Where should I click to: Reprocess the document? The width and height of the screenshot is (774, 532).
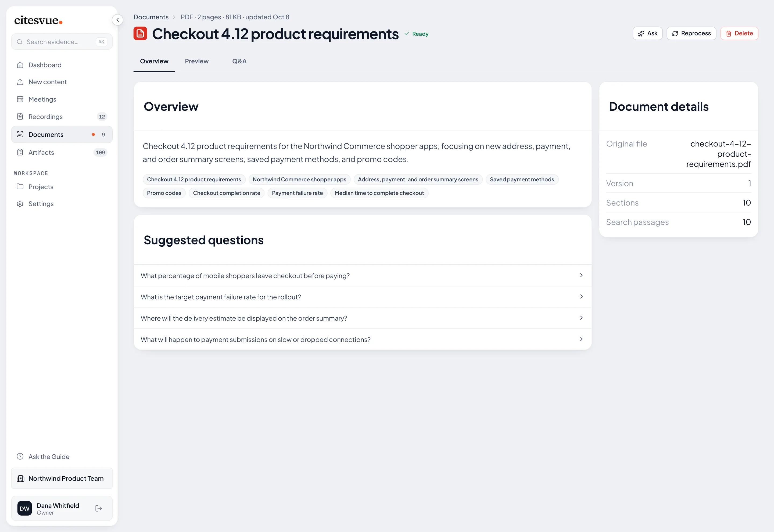(691, 33)
